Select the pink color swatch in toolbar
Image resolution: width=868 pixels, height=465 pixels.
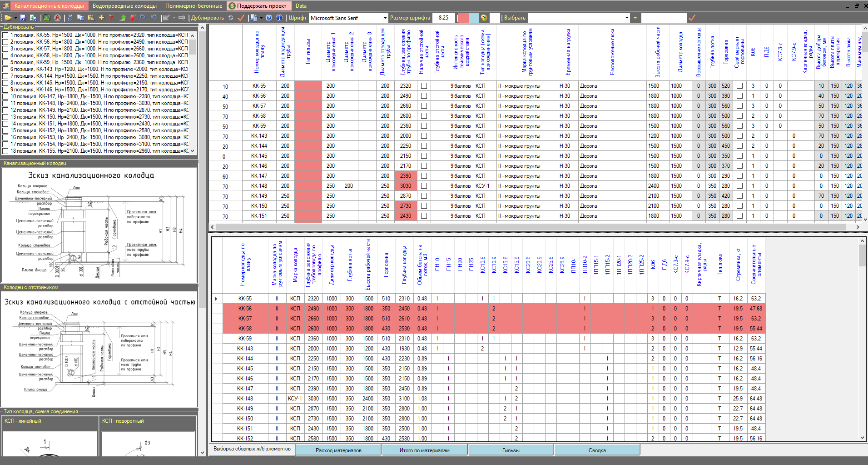pyautogui.click(x=463, y=18)
